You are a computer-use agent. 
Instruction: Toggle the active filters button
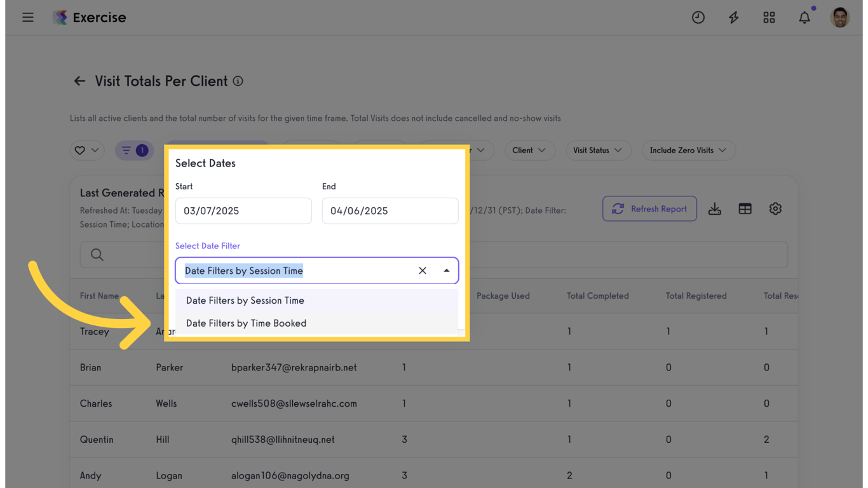[134, 151]
